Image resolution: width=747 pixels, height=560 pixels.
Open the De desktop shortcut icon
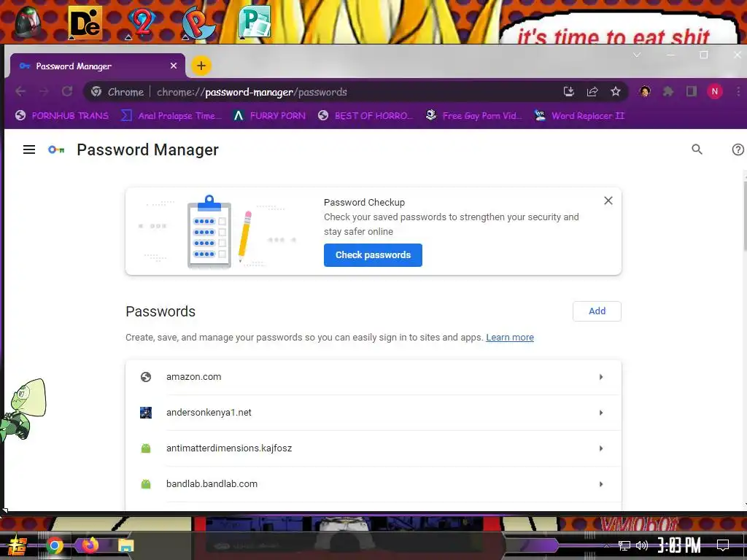coord(85,23)
